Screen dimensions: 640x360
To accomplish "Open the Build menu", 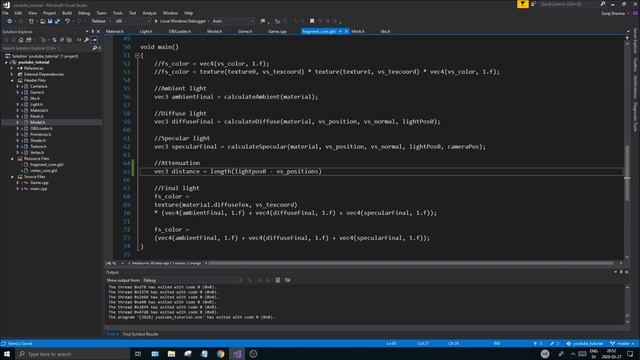I will click(x=67, y=13).
